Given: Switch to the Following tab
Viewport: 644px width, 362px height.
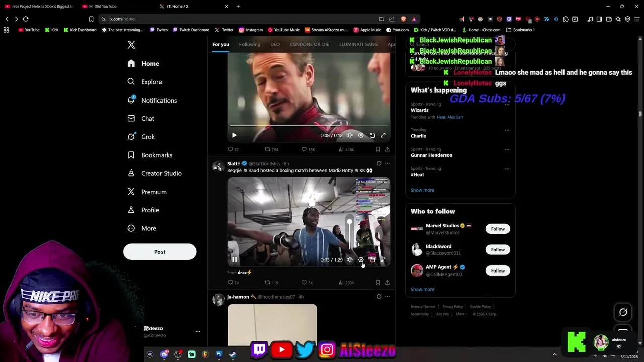Looking at the screenshot, I should [250, 44].
